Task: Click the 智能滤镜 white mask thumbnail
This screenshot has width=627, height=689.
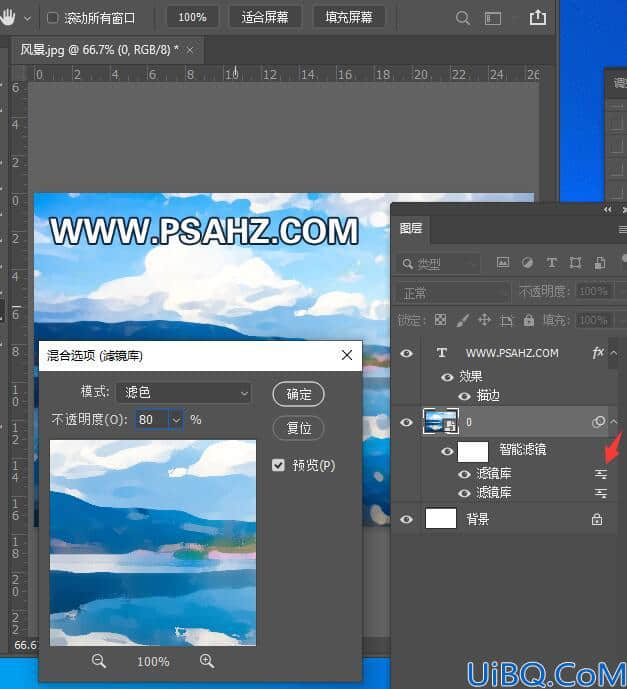Action: pos(473,451)
